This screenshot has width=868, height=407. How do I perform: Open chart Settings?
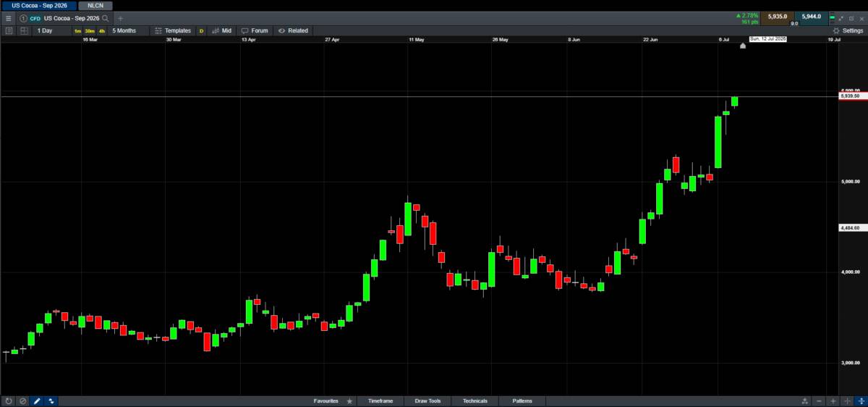(x=848, y=31)
